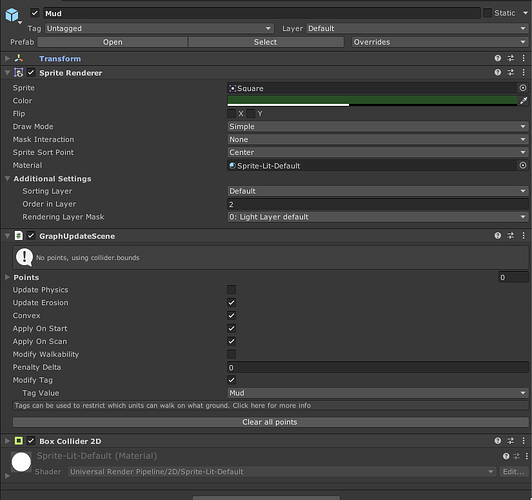The image size is (532, 500).
Task: Open Transform preset settings icon
Action: 511,58
